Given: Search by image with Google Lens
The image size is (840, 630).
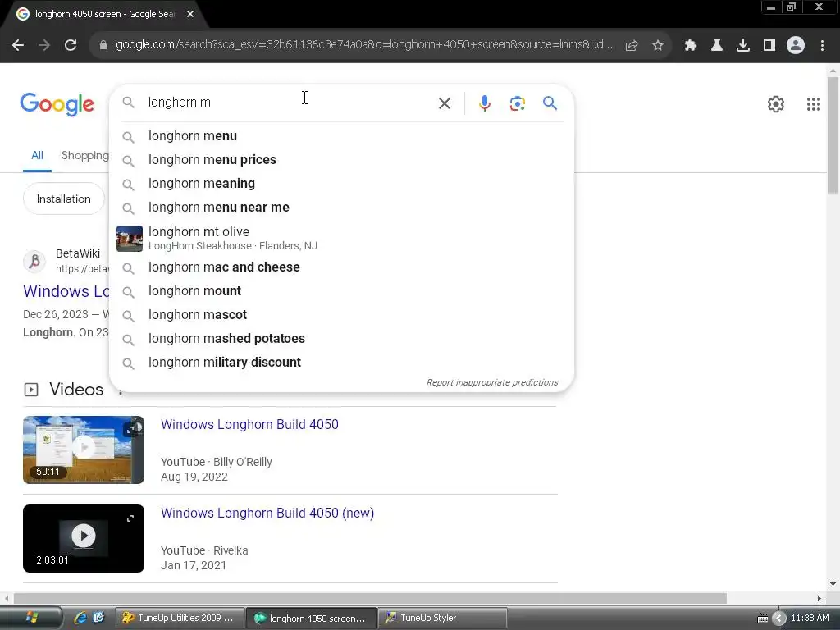Looking at the screenshot, I should (517, 103).
